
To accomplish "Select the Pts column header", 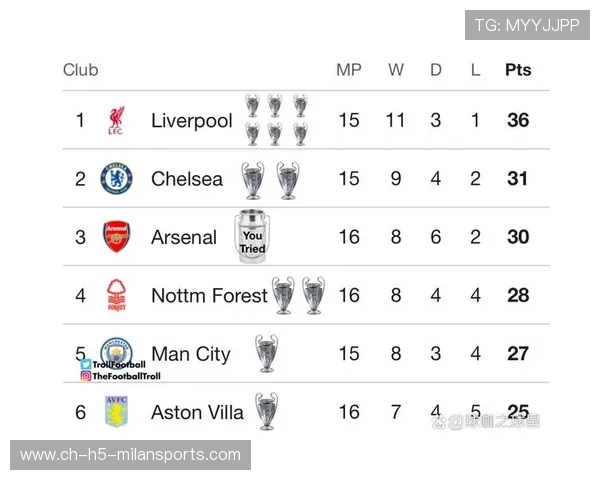I will click(518, 70).
